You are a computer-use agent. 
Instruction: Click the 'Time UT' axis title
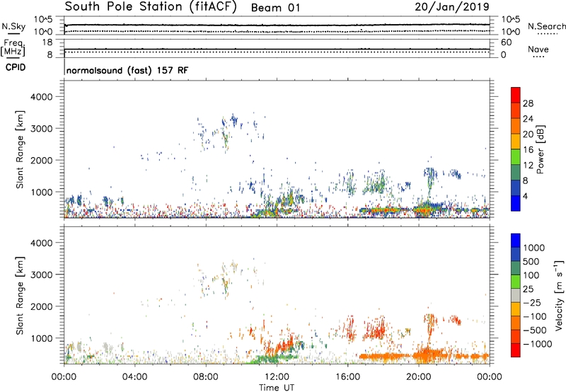[277, 388]
